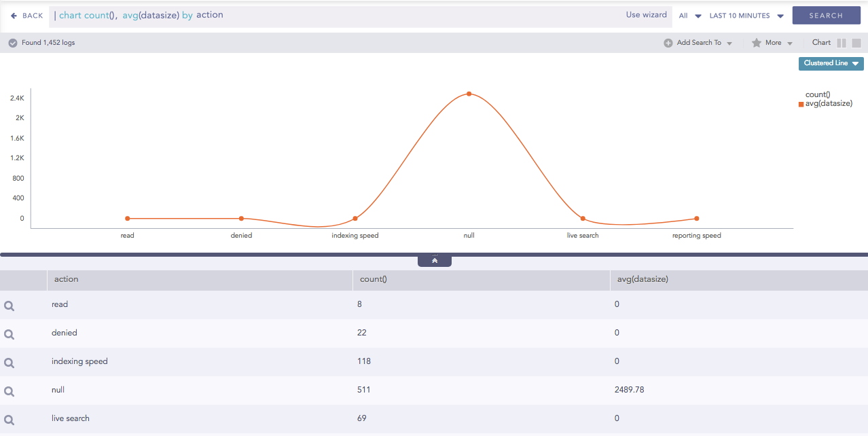Open the Clustered Line chart type dropdown

830,63
